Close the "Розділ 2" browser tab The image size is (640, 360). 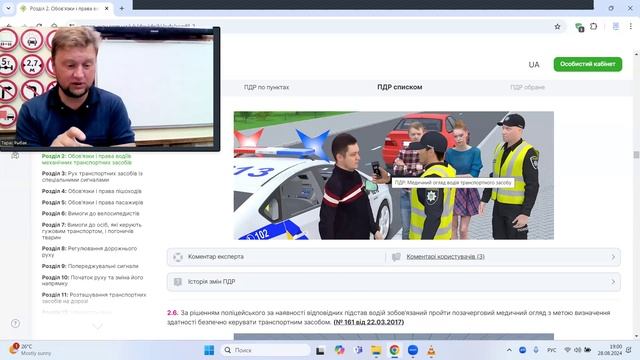pyautogui.click(x=107, y=8)
